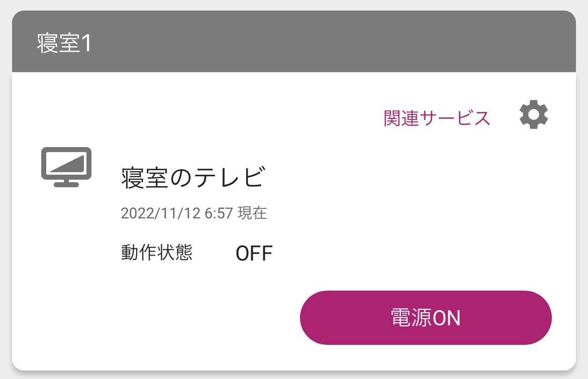The image size is (588, 379).
Task: Select the current operating state OFF text
Action: coord(254,254)
